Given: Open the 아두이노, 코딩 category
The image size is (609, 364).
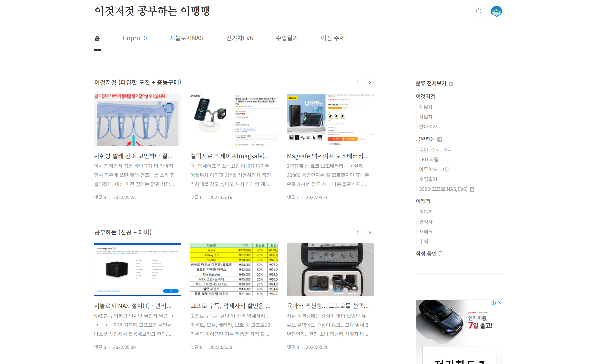Looking at the screenshot, I should (434, 169).
